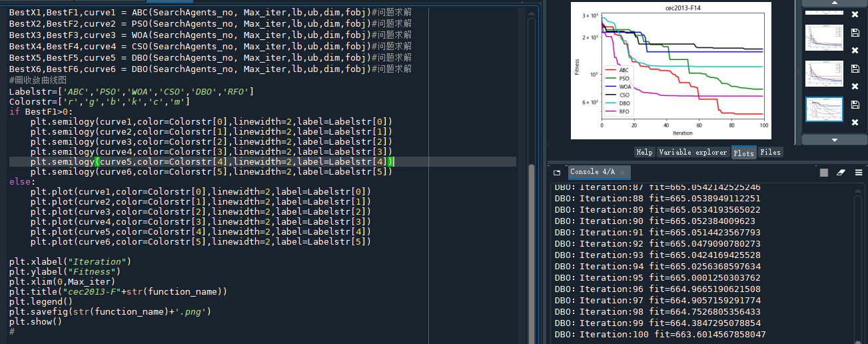Clear console output with eraser icon
The image size is (868, 344).
click(841, 172)
